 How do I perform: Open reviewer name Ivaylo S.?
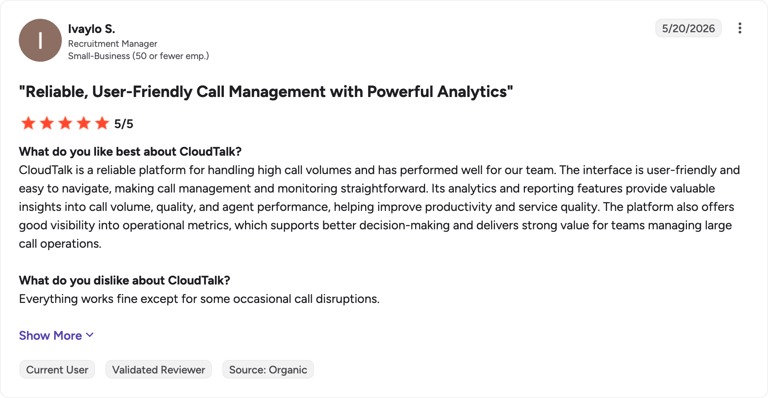pyautogui.click(x=92, y=29)
